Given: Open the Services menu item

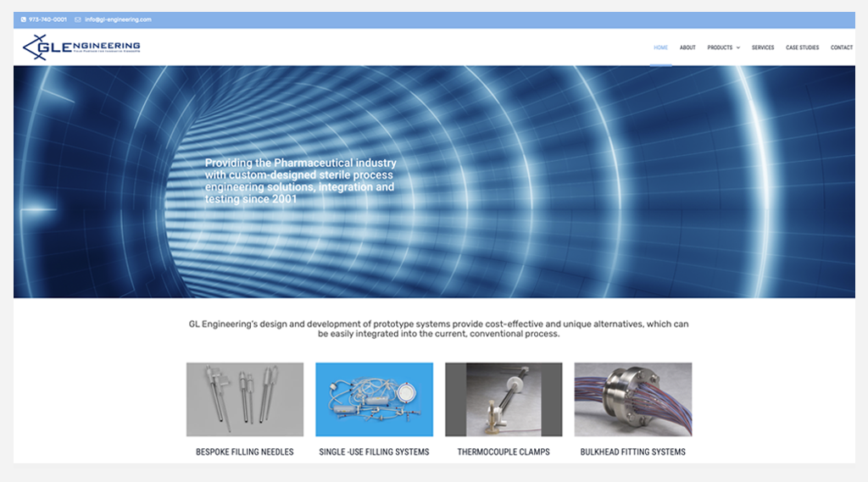Looking at the screenshot, I should coord(763,47).
